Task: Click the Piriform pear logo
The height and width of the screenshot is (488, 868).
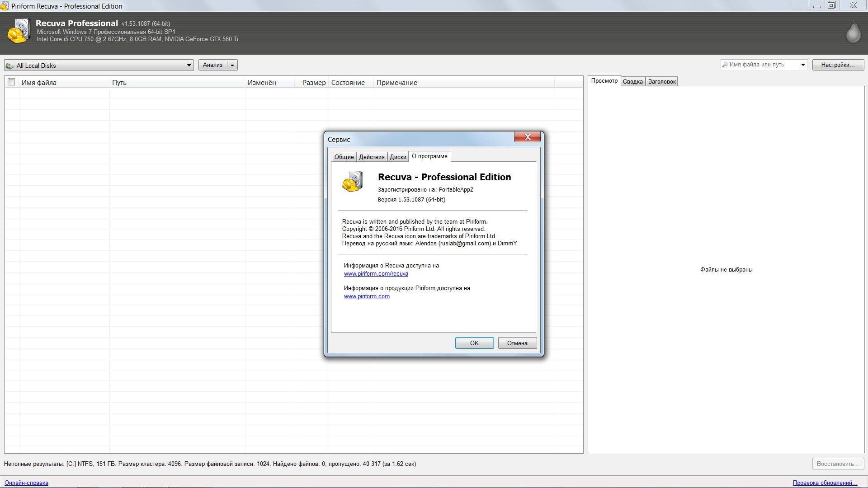Action: (853, 32)
